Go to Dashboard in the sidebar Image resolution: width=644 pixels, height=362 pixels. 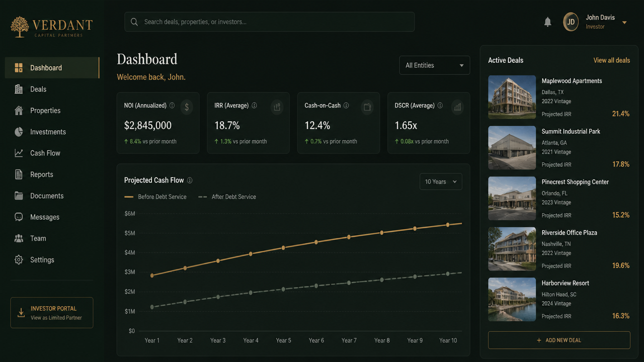point(52,68)
